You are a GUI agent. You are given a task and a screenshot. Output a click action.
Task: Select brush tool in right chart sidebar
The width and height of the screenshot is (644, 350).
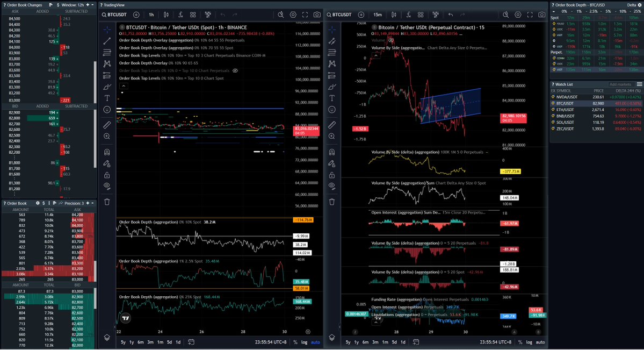[x=332, y=87]
